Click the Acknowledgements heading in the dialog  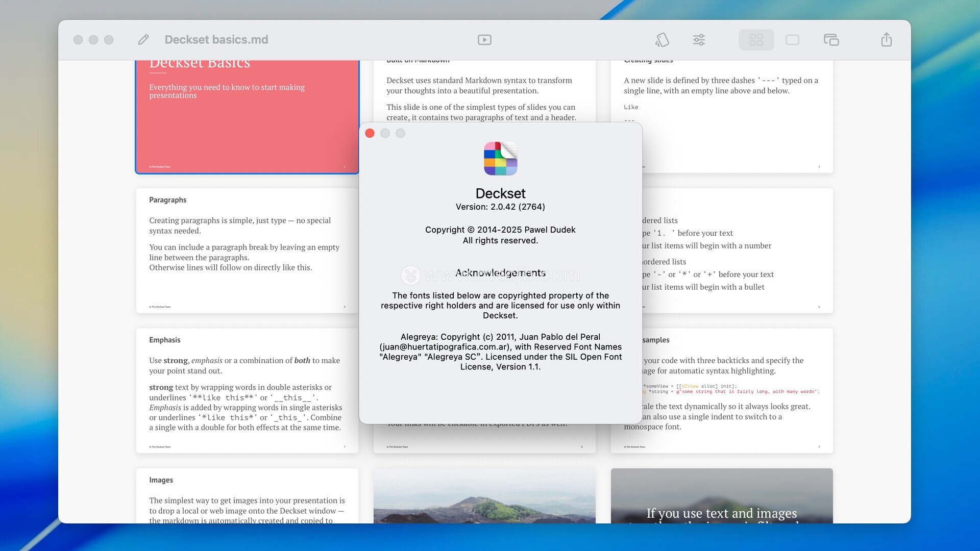click(x=500, y=273)
